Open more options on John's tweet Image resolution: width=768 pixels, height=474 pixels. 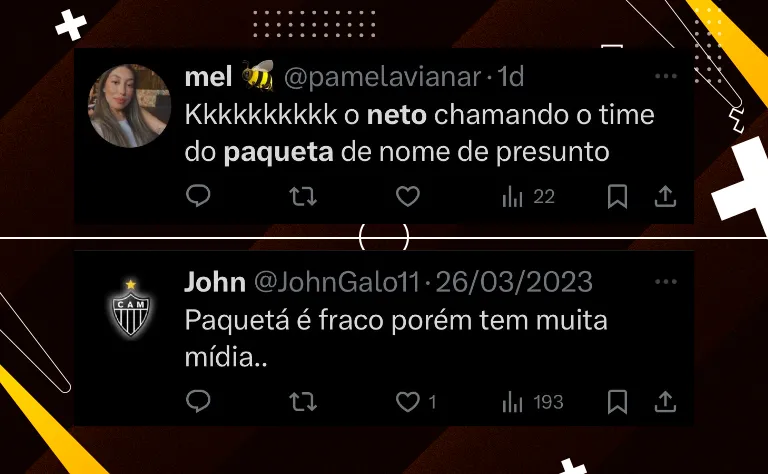point(666,282)
